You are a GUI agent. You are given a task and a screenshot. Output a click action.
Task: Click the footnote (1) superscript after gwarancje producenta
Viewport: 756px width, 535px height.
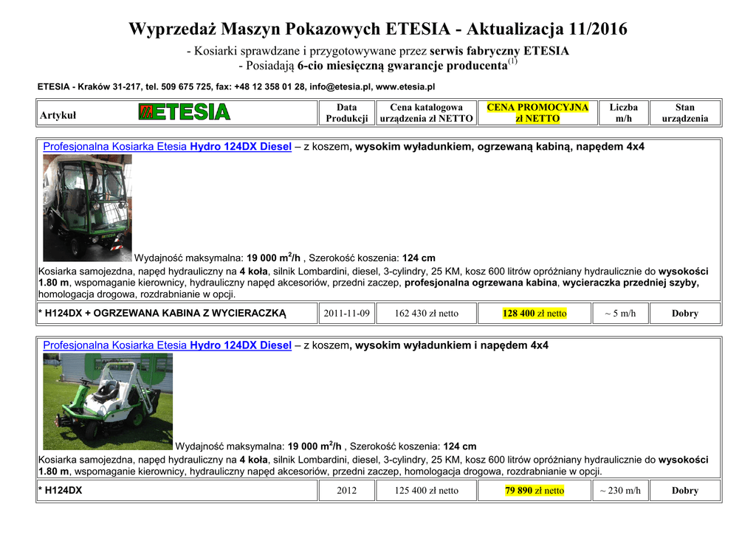[512, 62]
